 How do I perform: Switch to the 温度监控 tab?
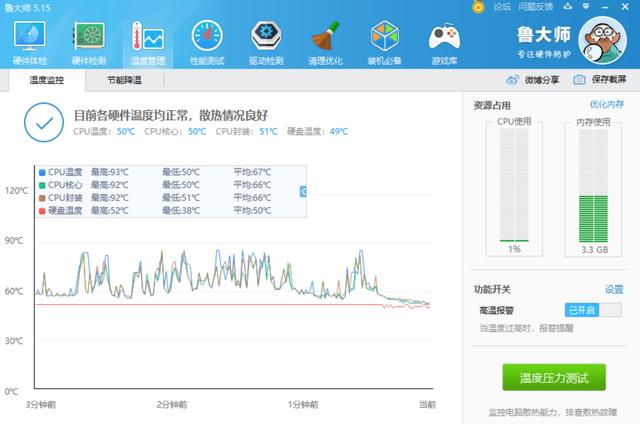[x=47, y=80]
